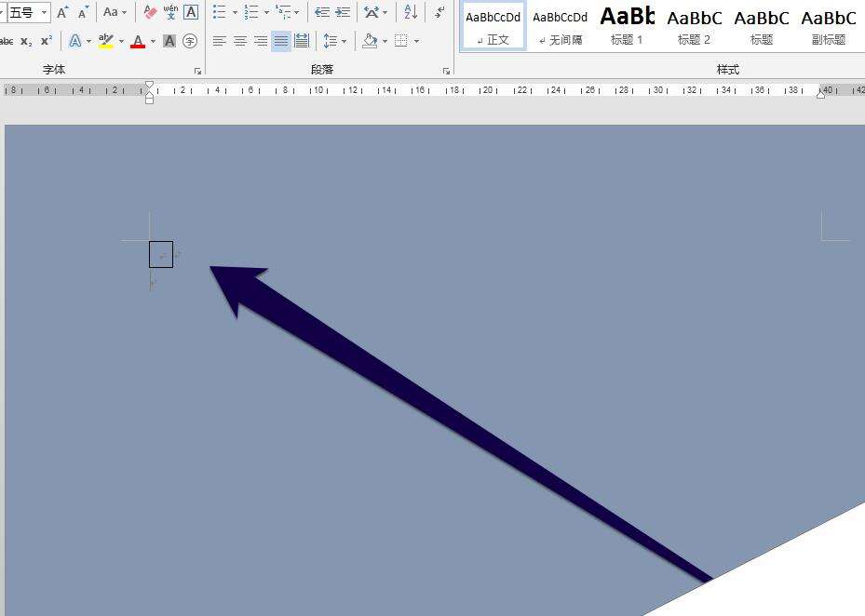Image resolution: width=865 pixels, height=616 pixels.
Task: Open bullet library dropdown arrow
Action: click(x=235, y=12)
